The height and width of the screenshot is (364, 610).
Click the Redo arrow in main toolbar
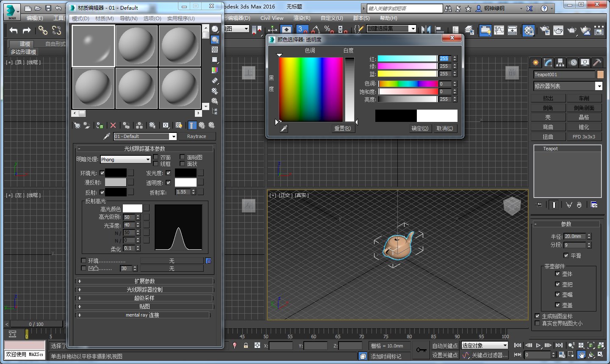tap(27, 30)
